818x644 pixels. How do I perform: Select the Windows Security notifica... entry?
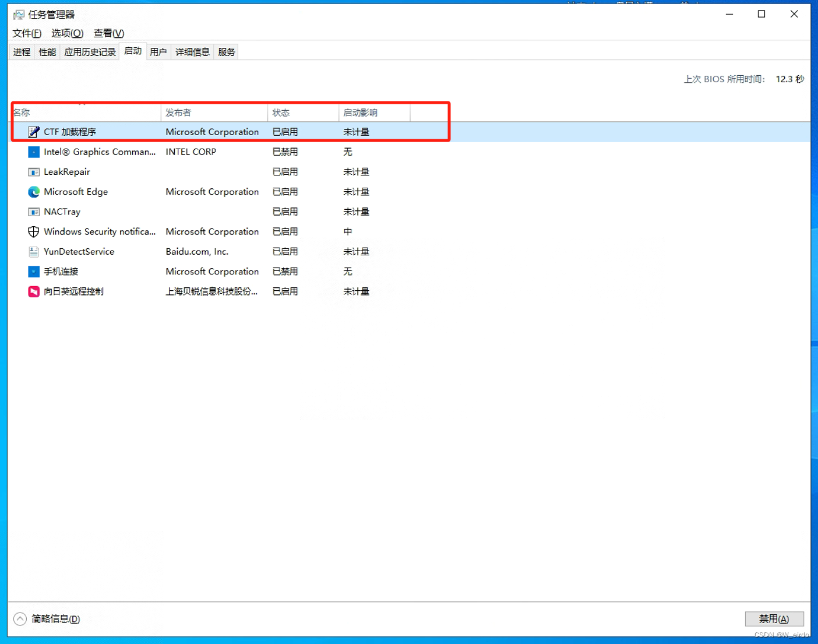click(100, 231)
